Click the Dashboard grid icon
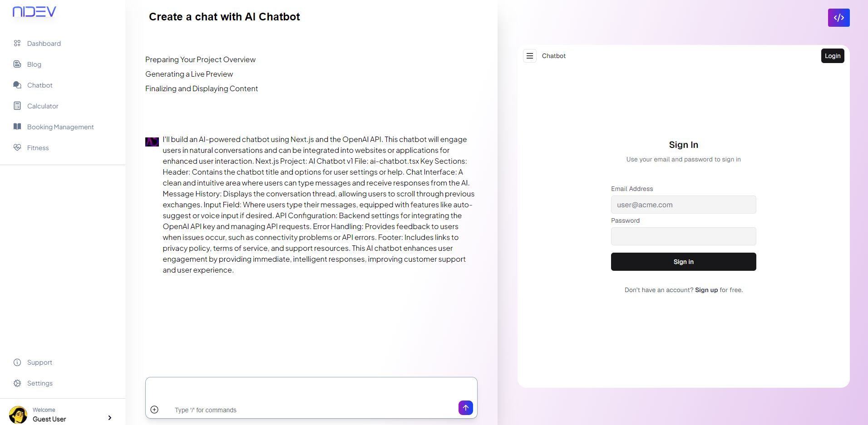 pyautogui.click(x=17, y=43)
